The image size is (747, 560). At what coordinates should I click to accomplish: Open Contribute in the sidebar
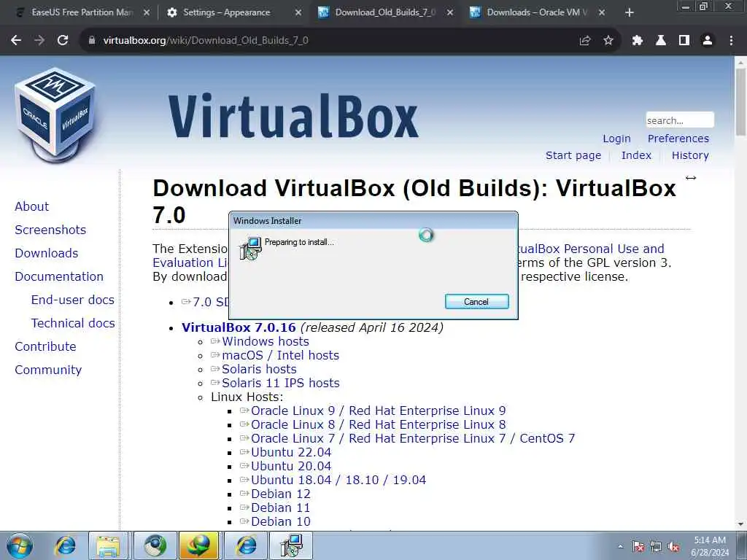[45, 346]
